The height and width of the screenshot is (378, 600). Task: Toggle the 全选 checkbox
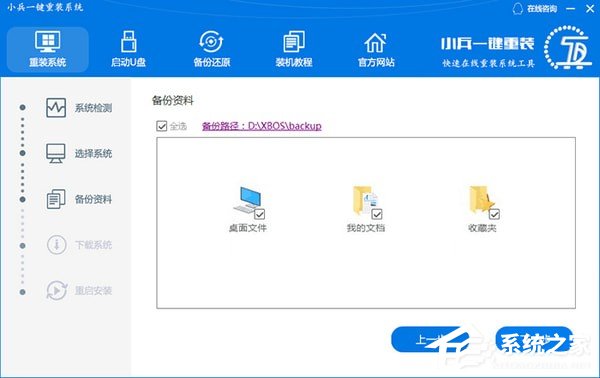coord(162,126)
